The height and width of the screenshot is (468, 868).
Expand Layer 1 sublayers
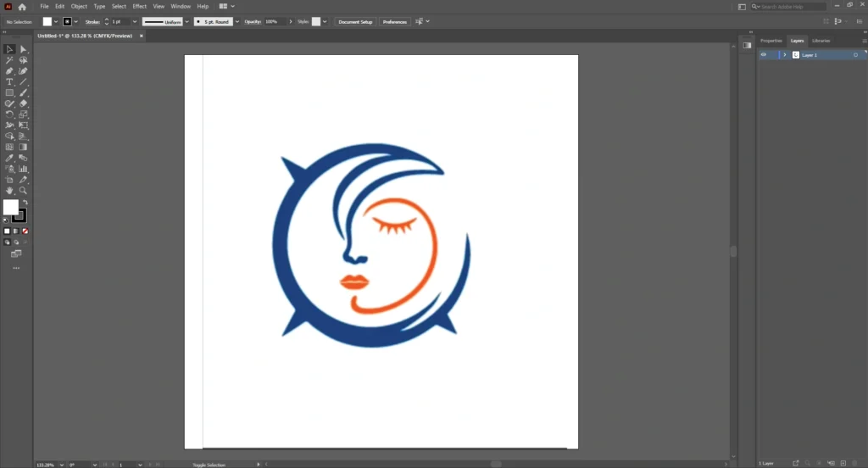[x=784, y=55]
